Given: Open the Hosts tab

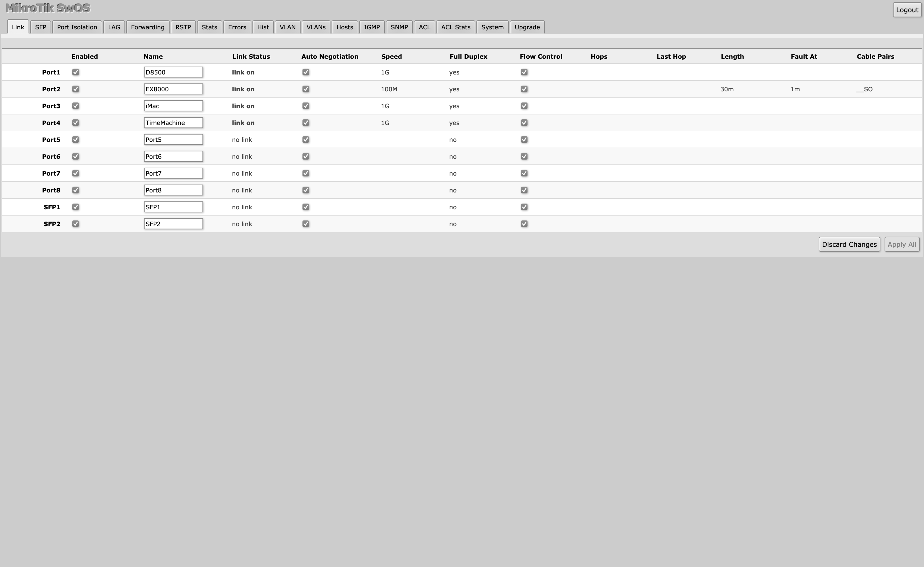Looking at the screenshot, I should click(x=344, y=27).
